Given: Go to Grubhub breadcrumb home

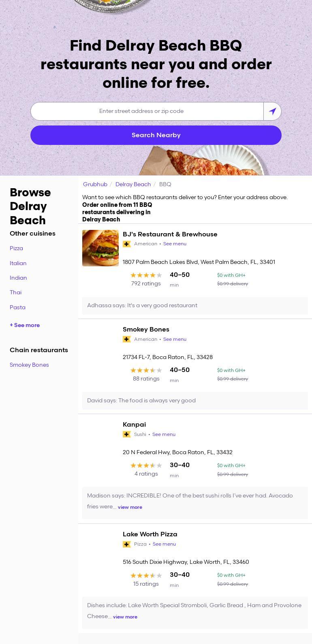Looking at the screenshot, I should click(x=95, y=185).
